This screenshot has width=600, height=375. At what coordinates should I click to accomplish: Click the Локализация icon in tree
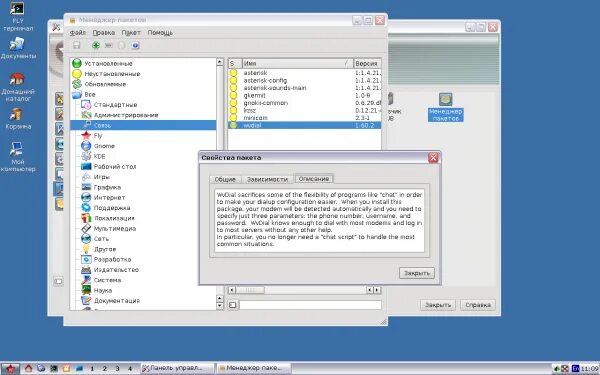click(x=86, y=218)
